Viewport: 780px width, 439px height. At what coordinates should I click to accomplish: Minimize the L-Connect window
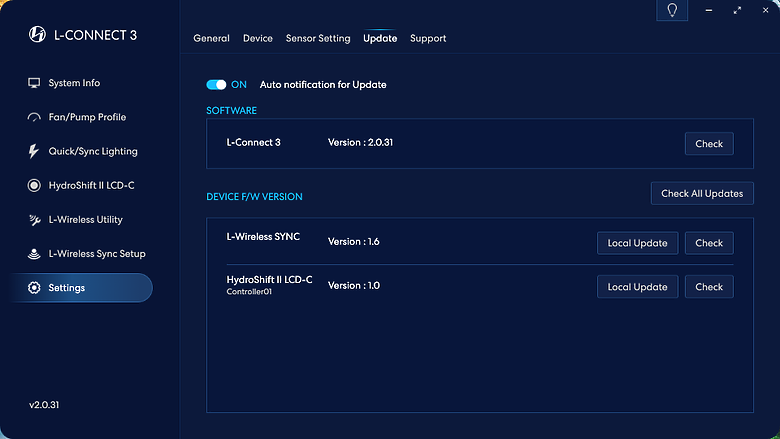[x=709, y=10]
